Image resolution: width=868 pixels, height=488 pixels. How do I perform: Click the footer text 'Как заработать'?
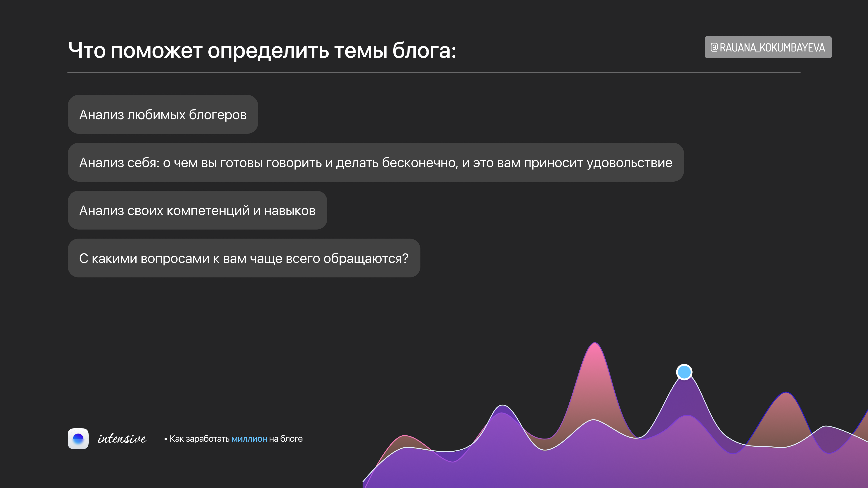point(199,439)
